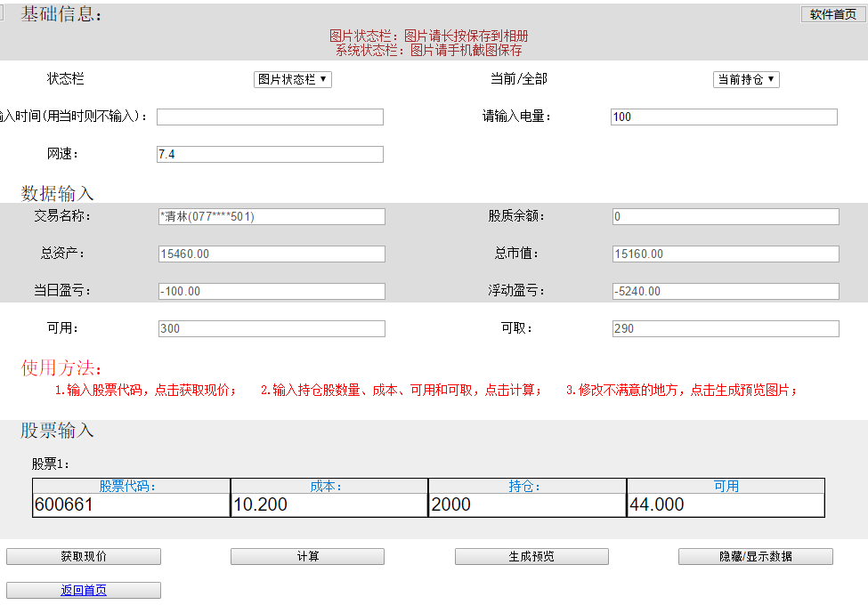Click the 持仓: column header
This screenshot has height=605, width=868.
[524, 486]
